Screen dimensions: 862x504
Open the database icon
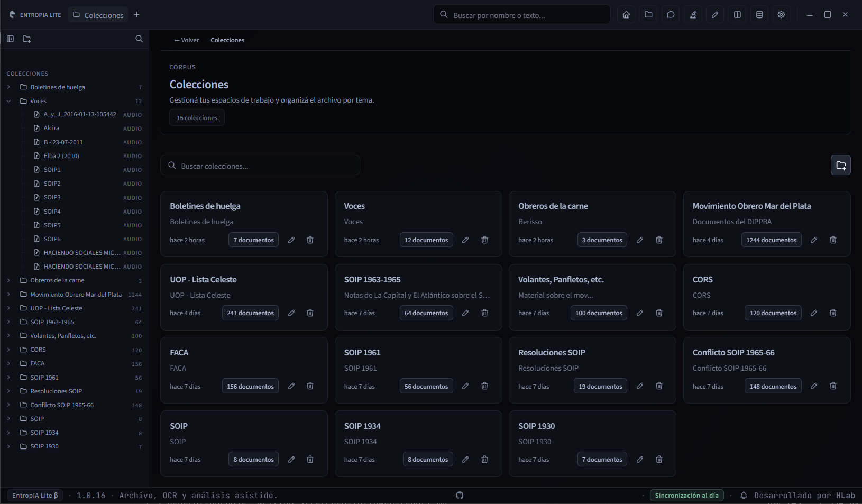coord(759,15)
